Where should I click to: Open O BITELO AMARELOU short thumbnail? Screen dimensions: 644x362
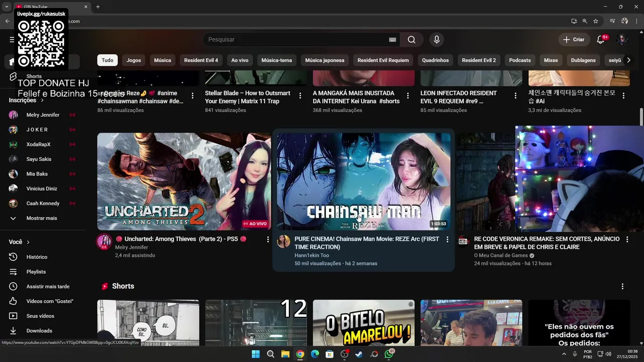click(364, 323)
